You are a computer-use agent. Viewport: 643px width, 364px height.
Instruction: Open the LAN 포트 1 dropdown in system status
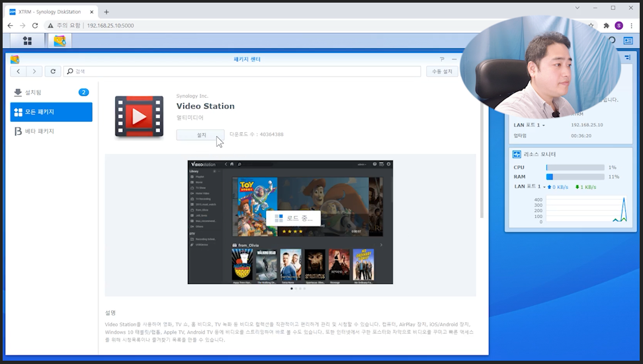tap(529, 125)
